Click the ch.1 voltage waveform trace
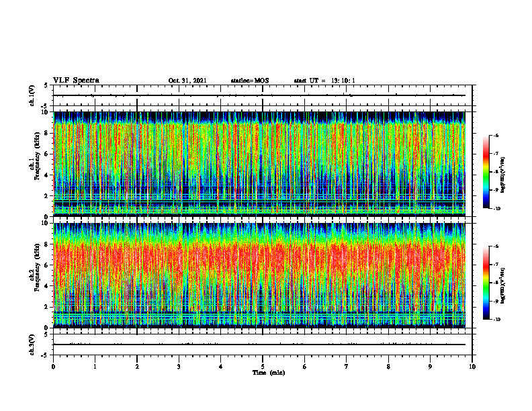The width and height of the screenshot is (532, 411). (x=259, y=95)
